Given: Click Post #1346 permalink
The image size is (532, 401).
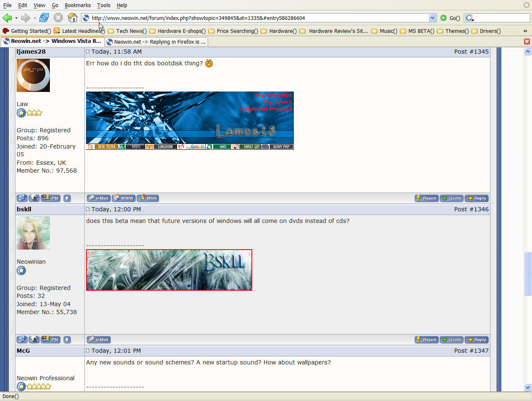Looking at the screenshot, I should click(x=471, y=209).
